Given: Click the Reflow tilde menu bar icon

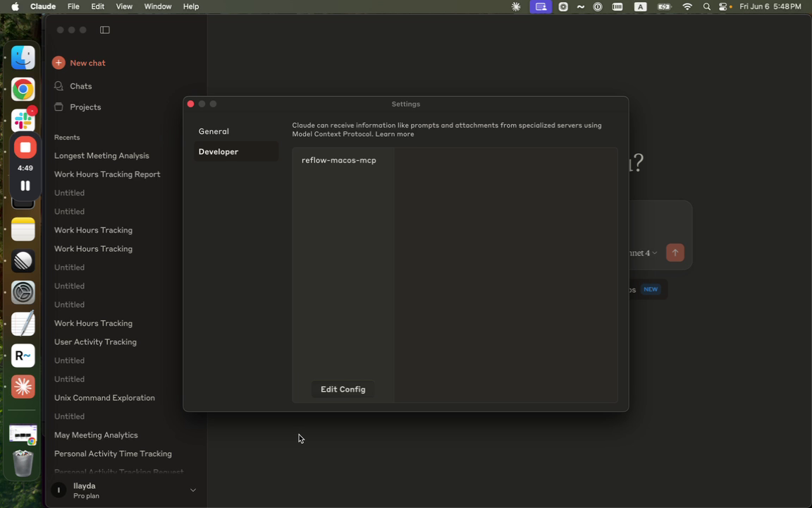Looking at the screenshot, I should [x=581, y=7].
